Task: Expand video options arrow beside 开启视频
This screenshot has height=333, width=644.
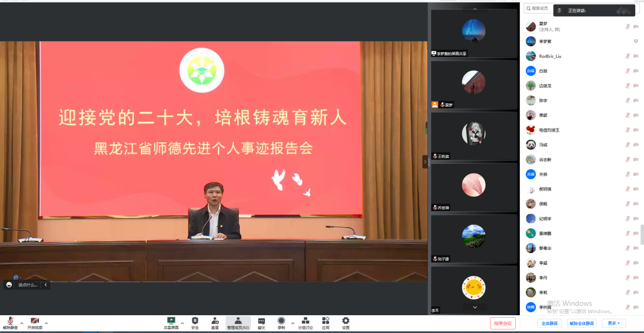Action: (x=46, y=323)
